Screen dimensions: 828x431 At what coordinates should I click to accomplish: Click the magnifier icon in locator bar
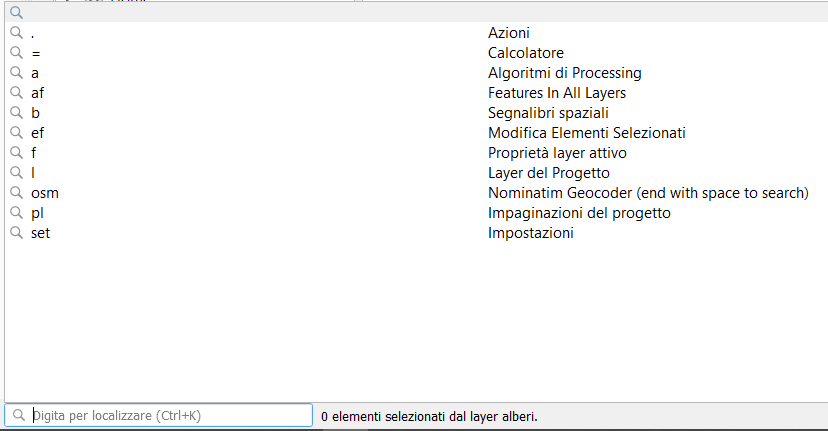coord(19,415)
